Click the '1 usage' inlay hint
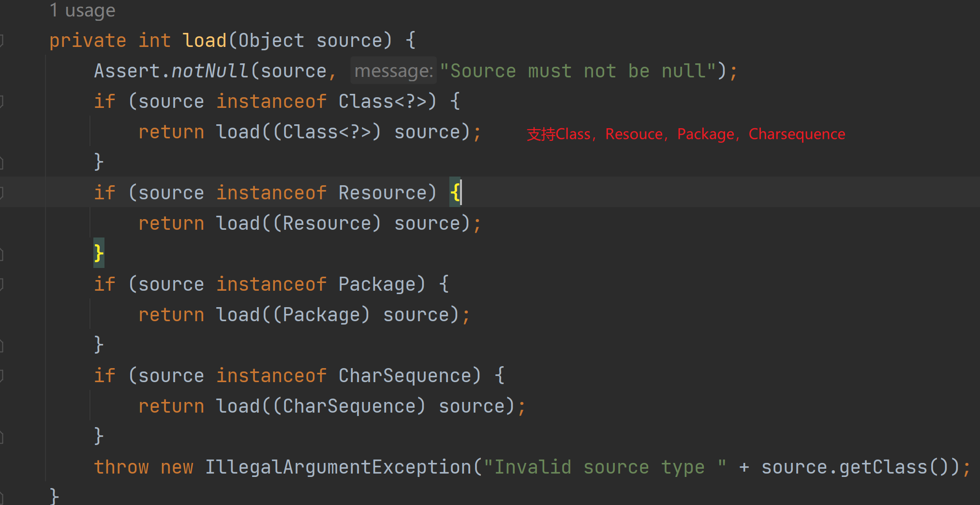980x505 pixels. tap(83, 10)
